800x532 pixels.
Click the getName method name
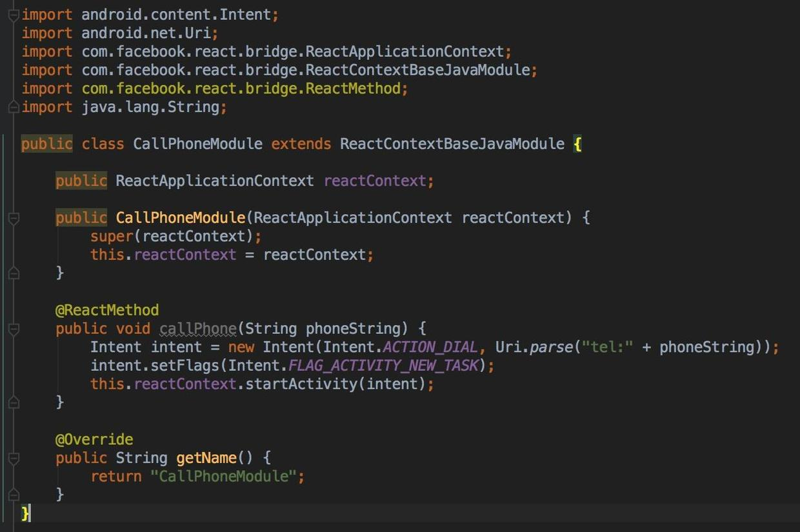pyautogui.click(x=206, y=458)
